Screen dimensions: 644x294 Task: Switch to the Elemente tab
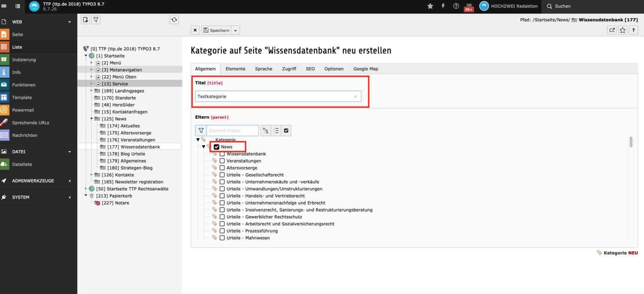point(235,69)
